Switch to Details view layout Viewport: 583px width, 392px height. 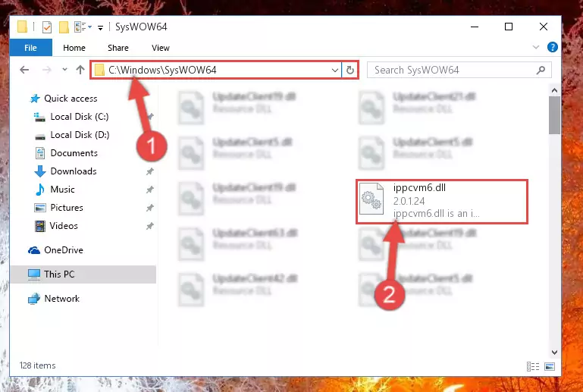533,367
